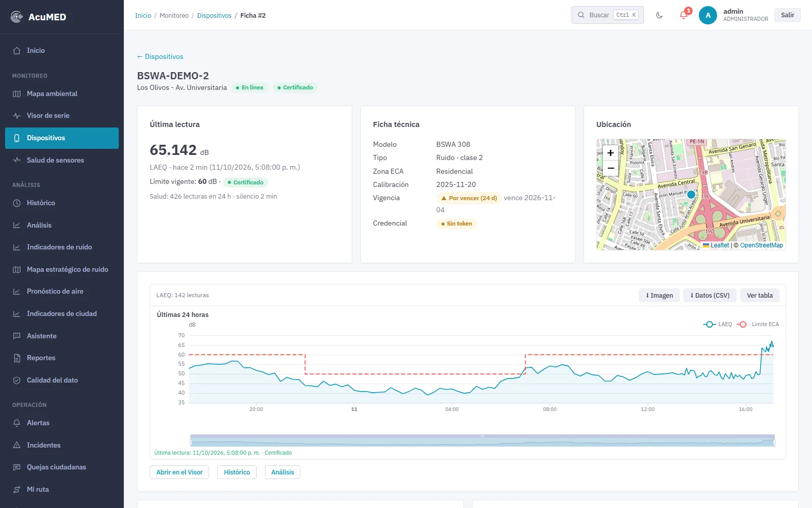Click the Inicio home icon in sidebar
Image resolution: width=812 pixels, height=508 pixels.
pyautogui.click(x=17, y=51)
